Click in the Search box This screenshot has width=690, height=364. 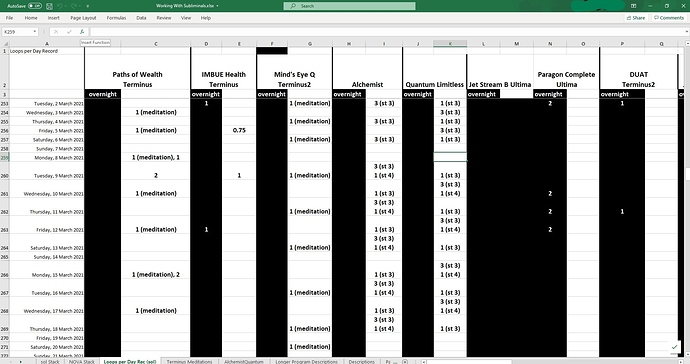point(349,6)
